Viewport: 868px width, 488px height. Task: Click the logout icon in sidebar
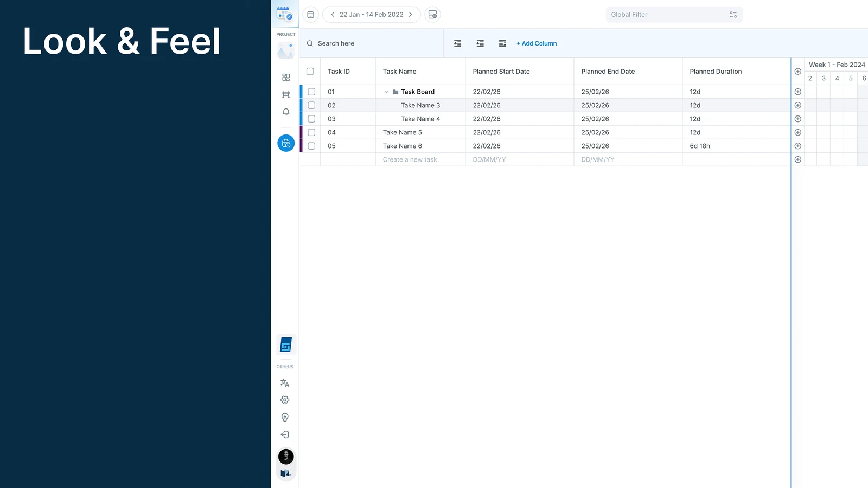click(285, 434)
